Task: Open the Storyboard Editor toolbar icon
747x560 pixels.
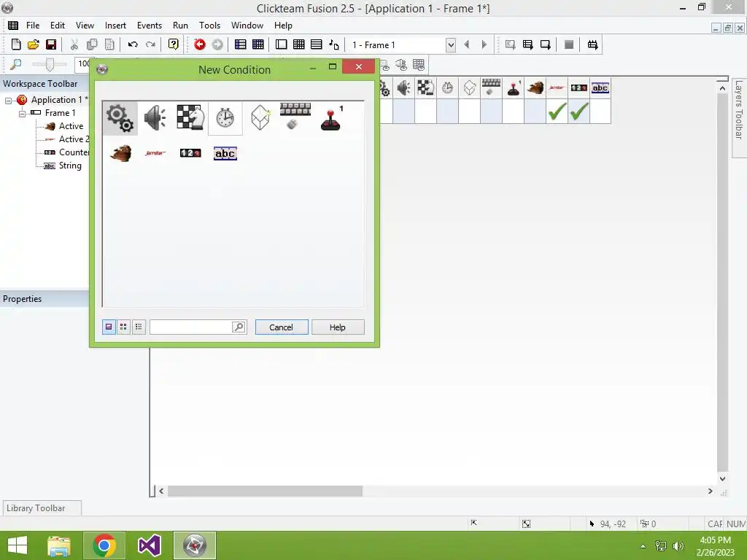Action: [241, 44]
